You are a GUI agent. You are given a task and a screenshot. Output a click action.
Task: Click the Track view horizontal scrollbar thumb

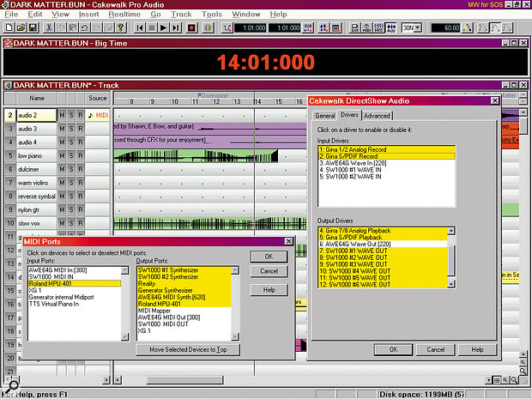tap(184, 379)
